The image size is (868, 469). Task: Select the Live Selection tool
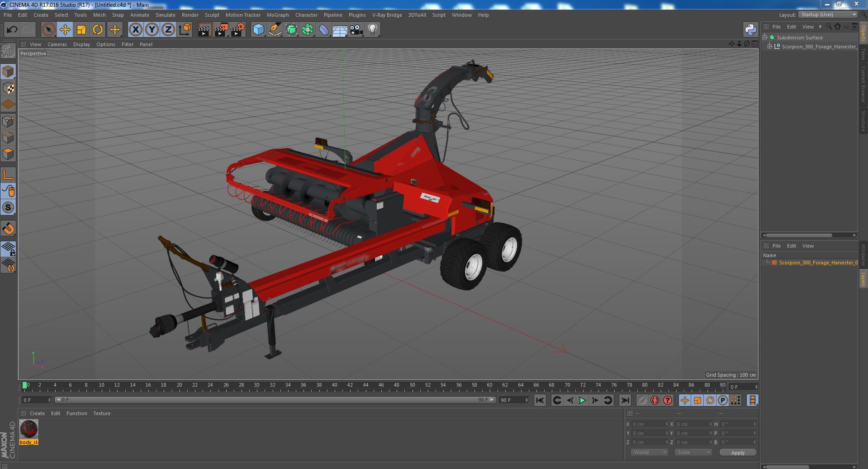(x=48, y=30)
